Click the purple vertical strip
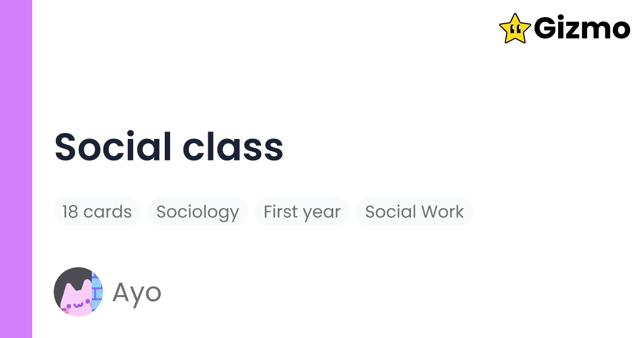Screen dimensions: 644x338 [16, 169]
